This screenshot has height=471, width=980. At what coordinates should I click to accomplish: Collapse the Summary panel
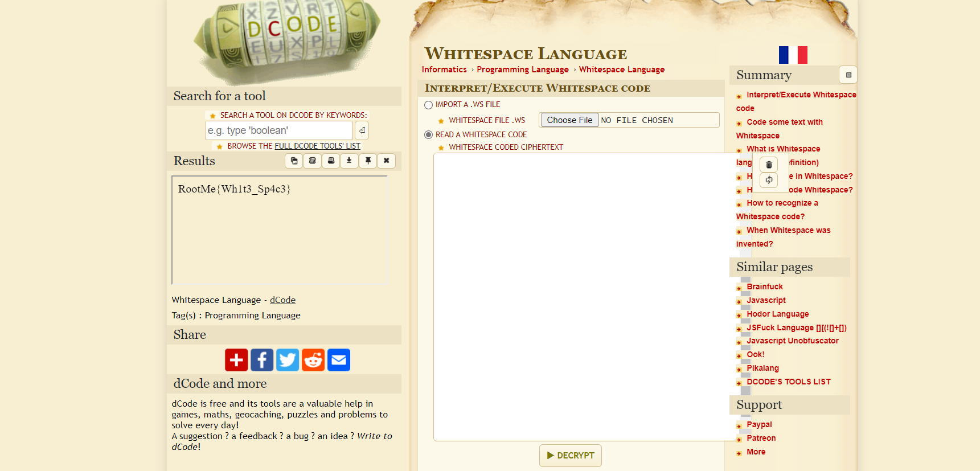pos(848,75)
